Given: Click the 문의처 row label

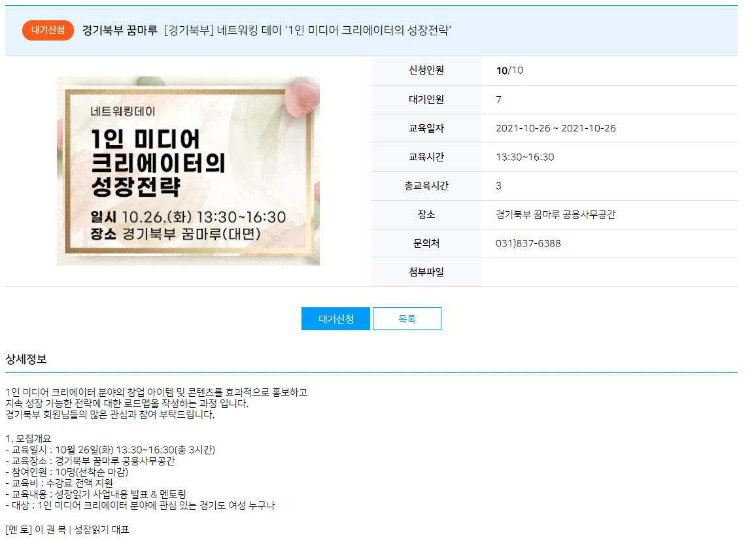Looking at the screenshot, I should point(427,243).
